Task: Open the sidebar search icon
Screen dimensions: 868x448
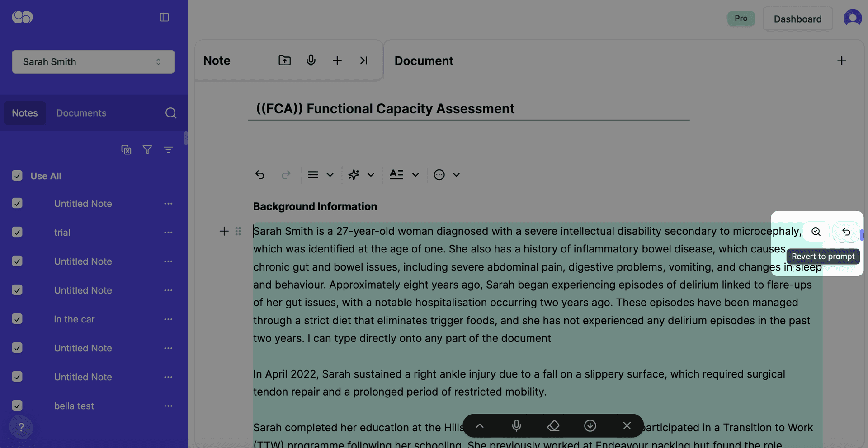Action: [x=170, y=113]
